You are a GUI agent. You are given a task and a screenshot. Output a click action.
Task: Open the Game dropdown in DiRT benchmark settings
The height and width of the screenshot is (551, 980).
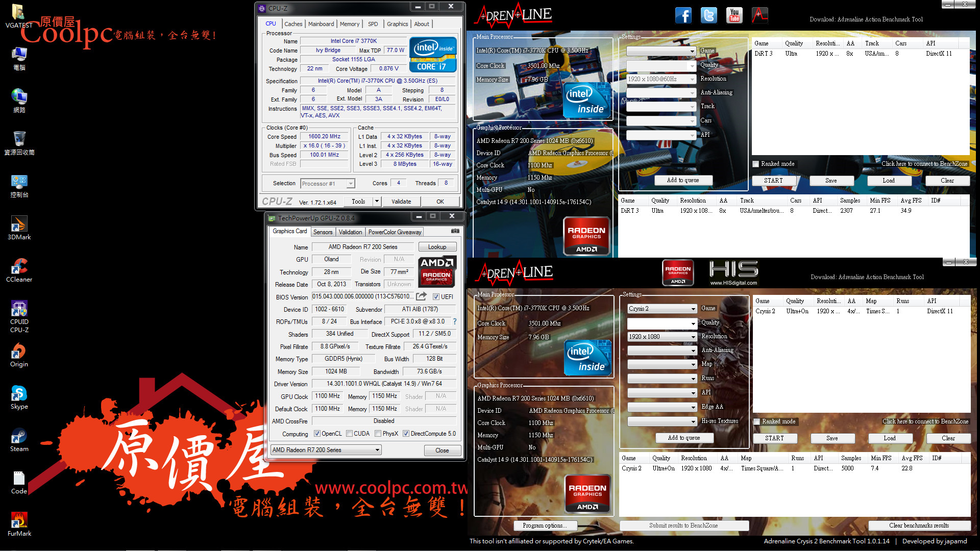click(x=661, y=51)
